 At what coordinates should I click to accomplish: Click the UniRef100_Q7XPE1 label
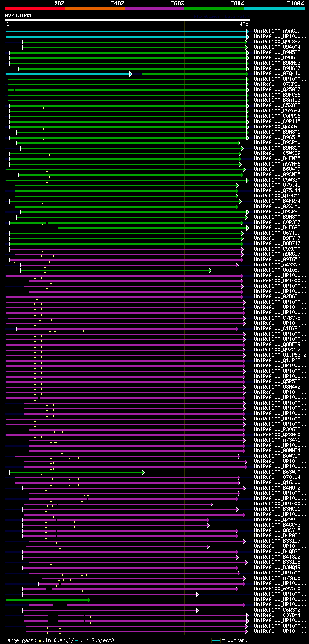(x=277, y=84)
